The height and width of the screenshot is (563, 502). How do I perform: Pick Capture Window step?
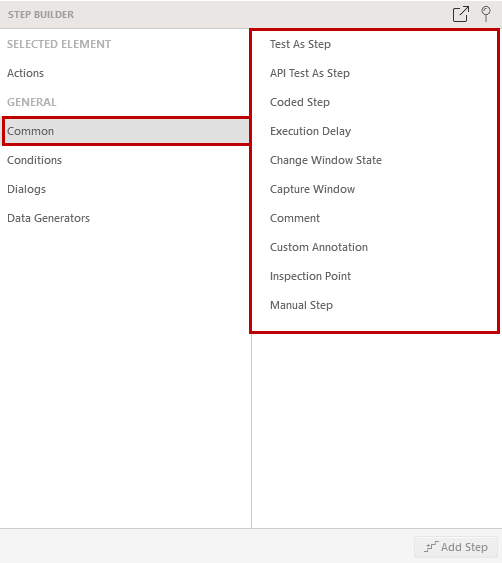(x=312, y=189)
